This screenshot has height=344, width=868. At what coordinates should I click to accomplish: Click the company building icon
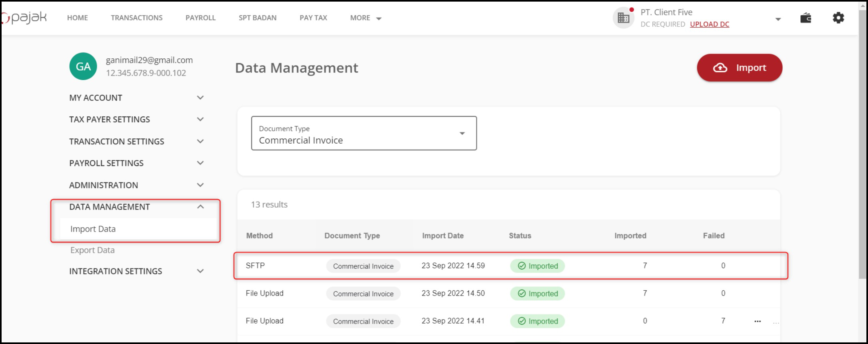point(623,18)
